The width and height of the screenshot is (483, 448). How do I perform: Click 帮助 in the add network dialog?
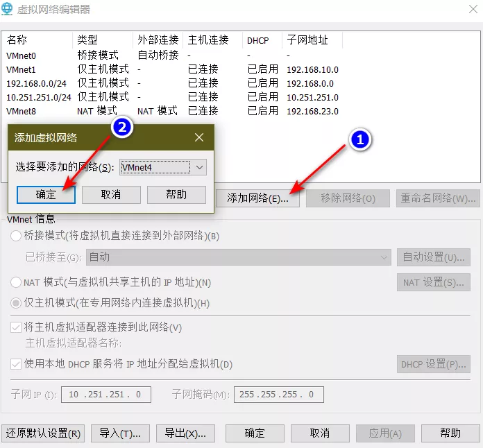pyautogui.click(x=176, y=195)
